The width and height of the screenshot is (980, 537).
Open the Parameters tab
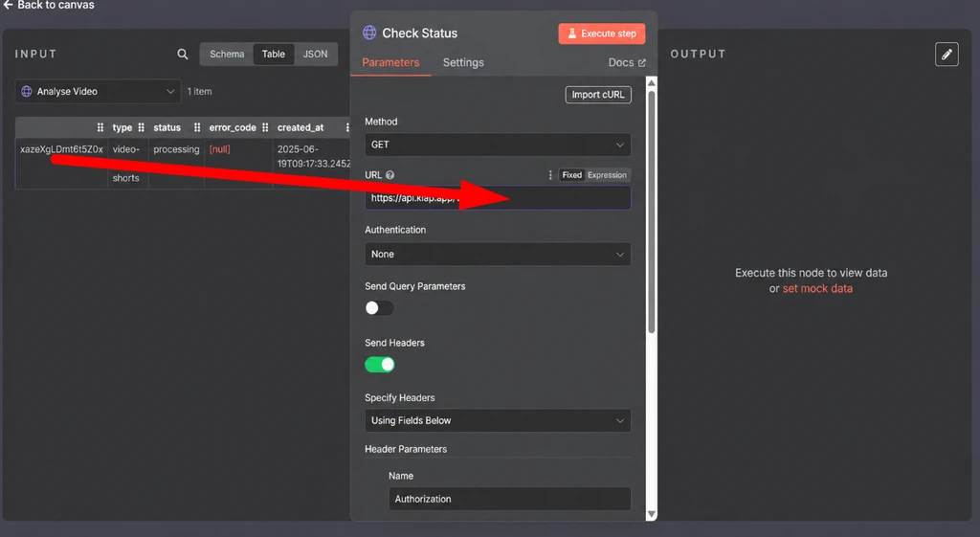coord(390,62)
